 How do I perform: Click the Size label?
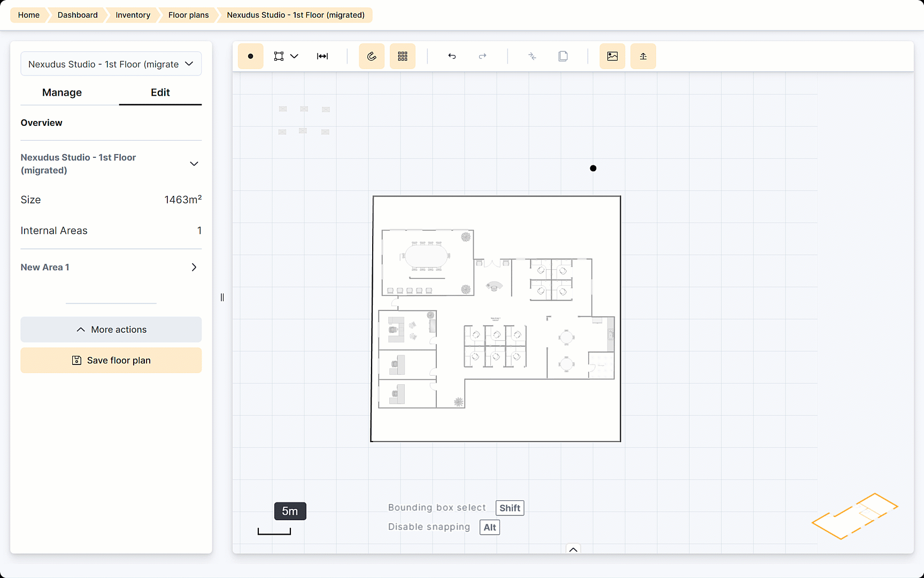coord(30,200)
